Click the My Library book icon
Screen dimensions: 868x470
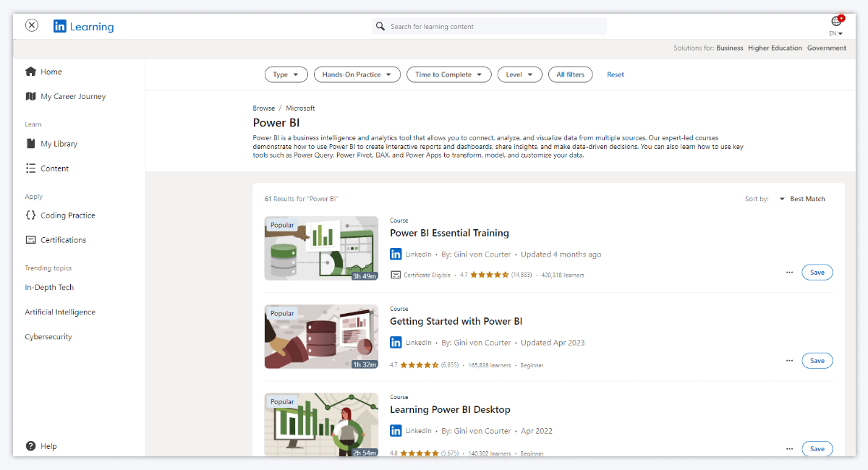click(x=30, y=144)
